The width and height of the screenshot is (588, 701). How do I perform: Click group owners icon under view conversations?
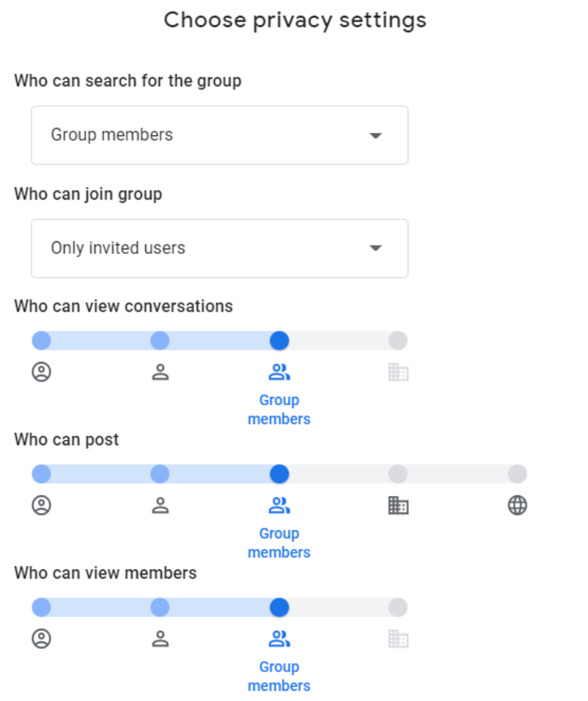(x=41, y=372)
